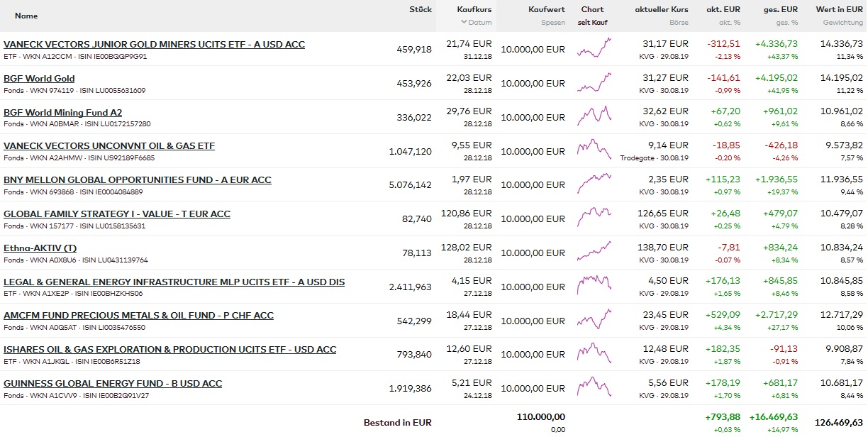Sort by Kaufkurs column header

pyautogui.click(x=474, y=10)
